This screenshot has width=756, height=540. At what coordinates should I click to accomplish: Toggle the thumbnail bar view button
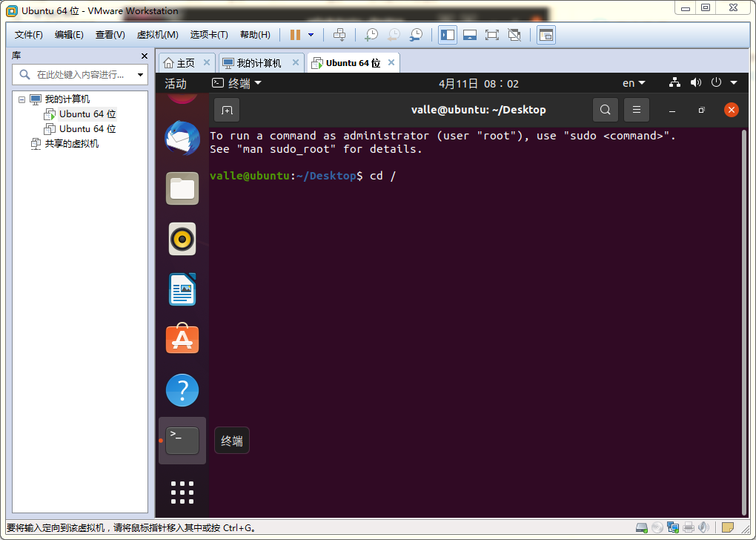(470, 35)
